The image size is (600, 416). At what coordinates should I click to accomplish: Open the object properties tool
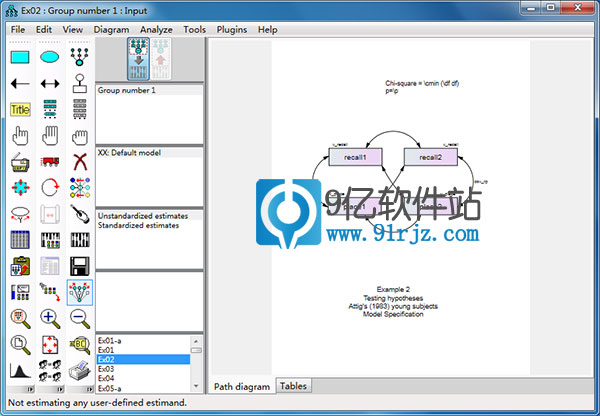[20, 292]
